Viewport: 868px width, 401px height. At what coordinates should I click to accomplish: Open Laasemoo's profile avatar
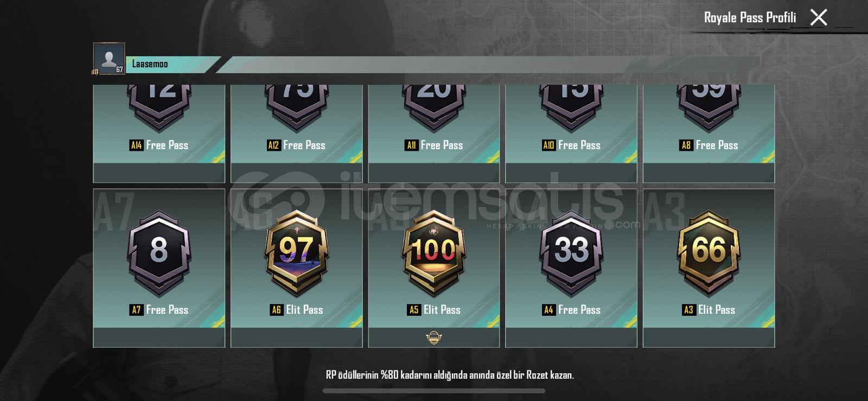109,58
